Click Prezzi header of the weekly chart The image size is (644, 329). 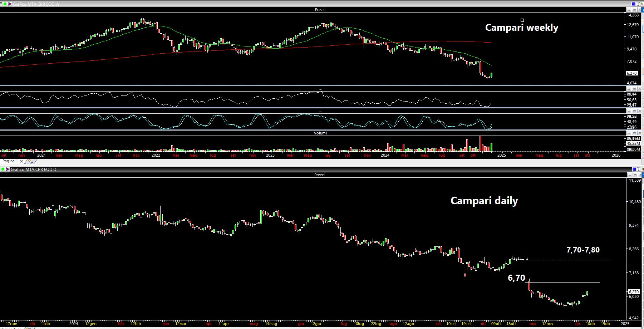pyautogui.click(x=320, y=10)
